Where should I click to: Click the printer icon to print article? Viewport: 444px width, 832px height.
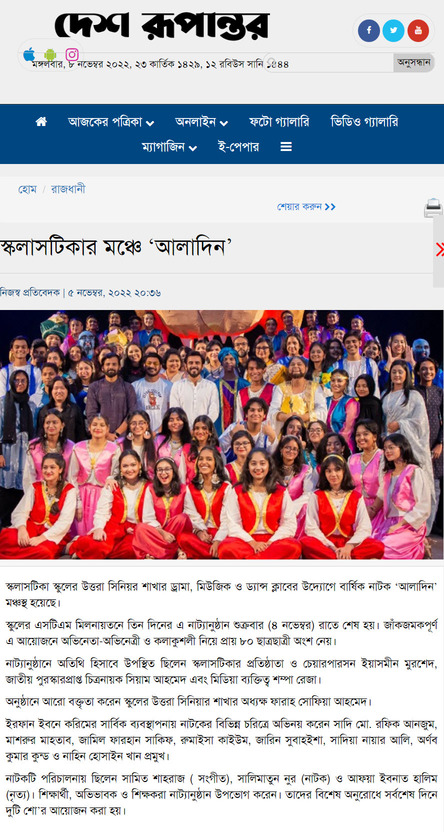[433, 208]
